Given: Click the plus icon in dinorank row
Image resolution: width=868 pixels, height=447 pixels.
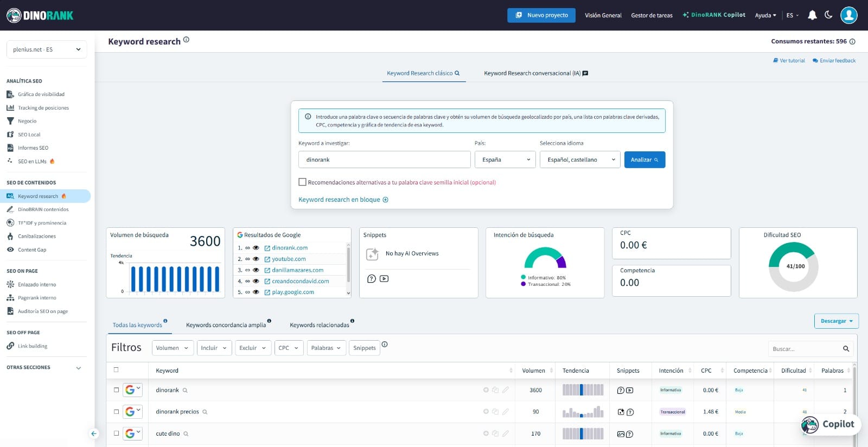Looking at the screenshot, I should click(486, 390).
